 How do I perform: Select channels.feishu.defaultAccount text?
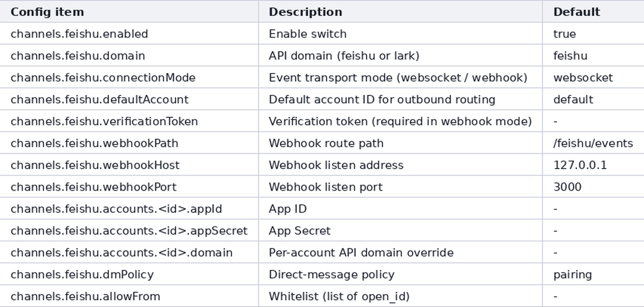click(x=100, y=100)
